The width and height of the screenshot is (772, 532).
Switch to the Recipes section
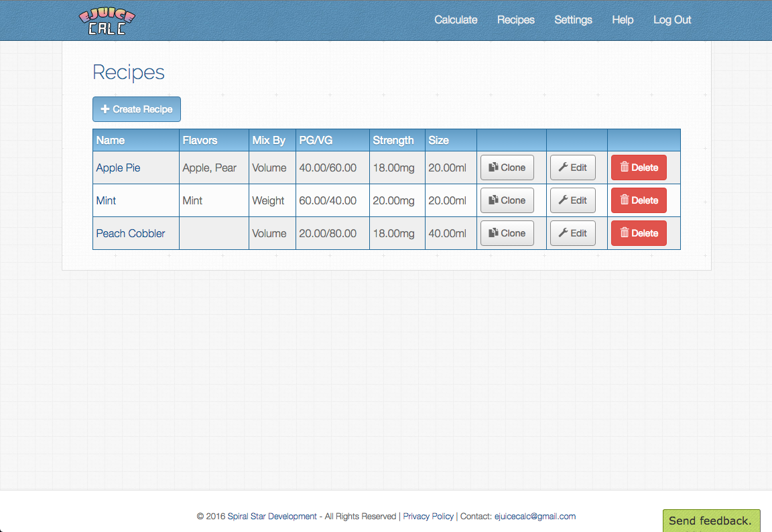coord(515,20)
